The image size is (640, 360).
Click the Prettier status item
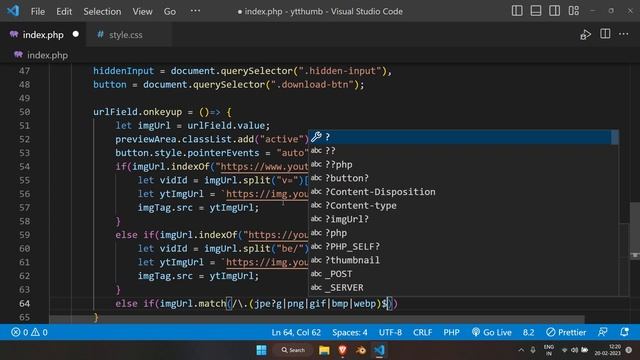(566, 332)
